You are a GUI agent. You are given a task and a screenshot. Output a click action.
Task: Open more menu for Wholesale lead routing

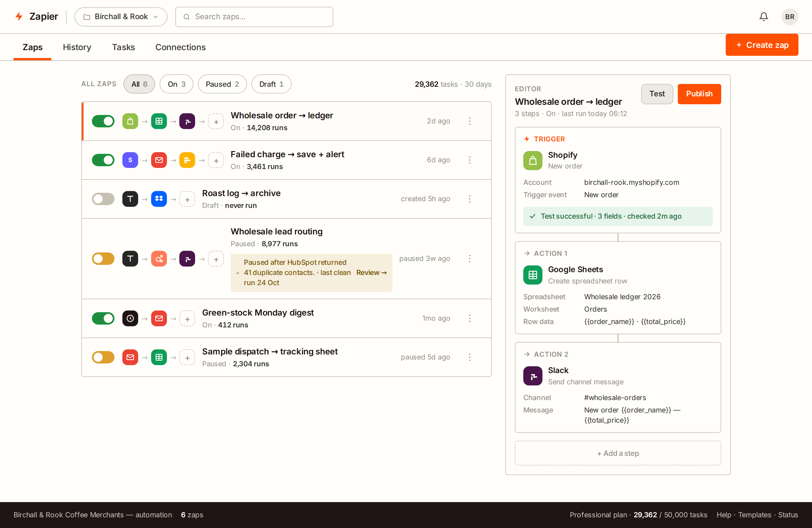pyautogui.click(x=469, y=259)
